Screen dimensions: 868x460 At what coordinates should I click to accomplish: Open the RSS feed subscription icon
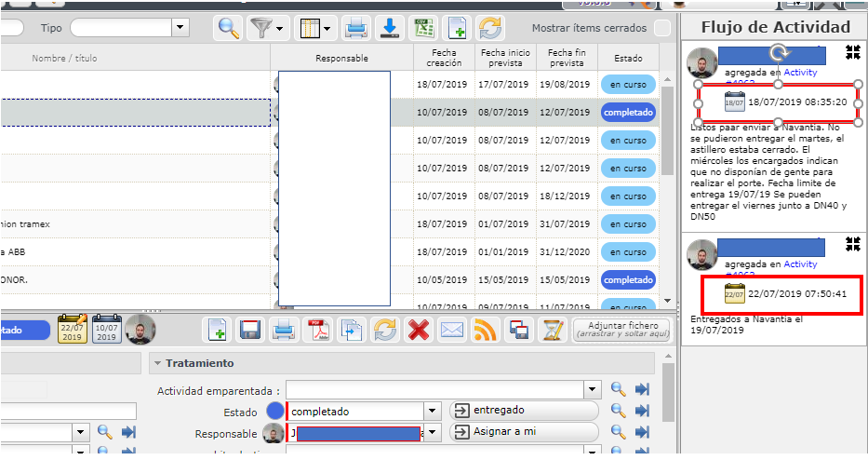pyautogui.click(x=486, y=330)
